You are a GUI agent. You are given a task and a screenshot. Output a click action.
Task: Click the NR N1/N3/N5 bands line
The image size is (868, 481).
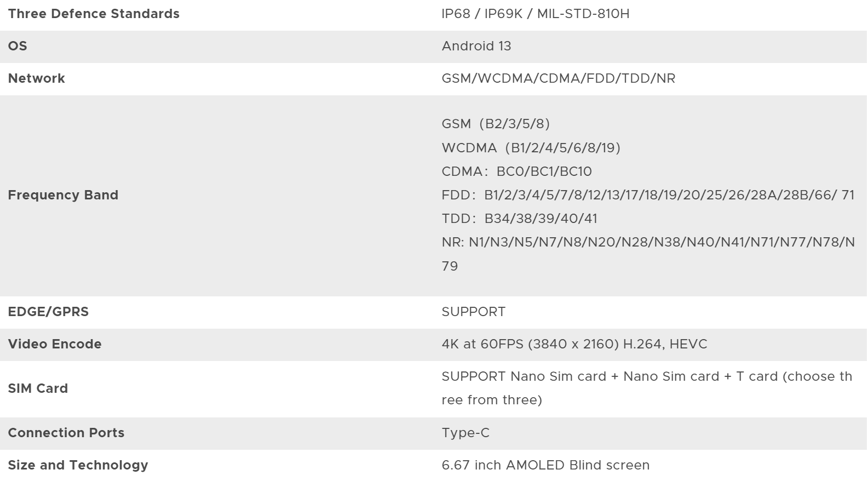[x=647, y=242]
